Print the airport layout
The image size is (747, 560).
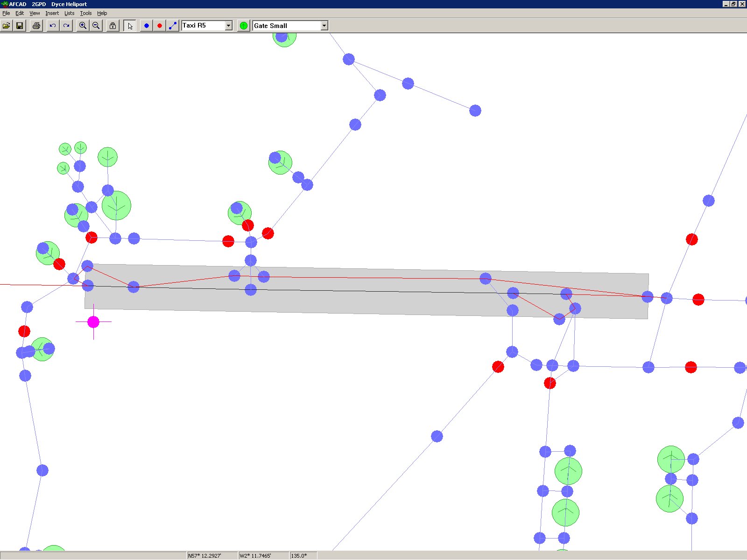point(36,26)
